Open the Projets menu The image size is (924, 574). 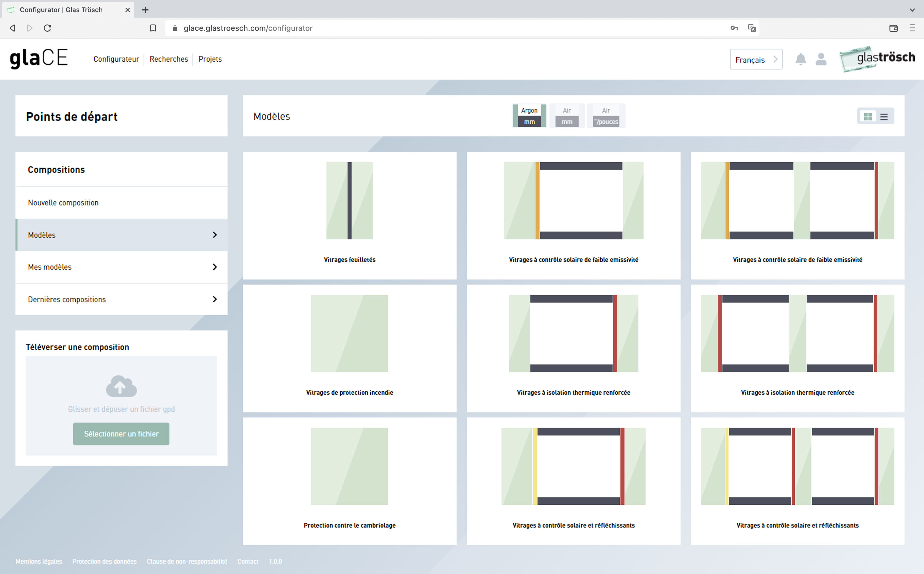point(210,59)
